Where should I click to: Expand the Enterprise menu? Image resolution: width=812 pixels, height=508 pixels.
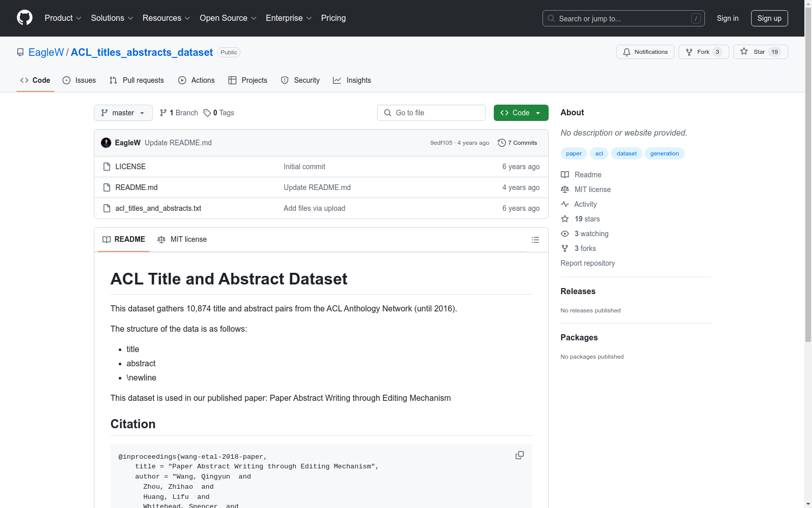[x=289, y=18]
